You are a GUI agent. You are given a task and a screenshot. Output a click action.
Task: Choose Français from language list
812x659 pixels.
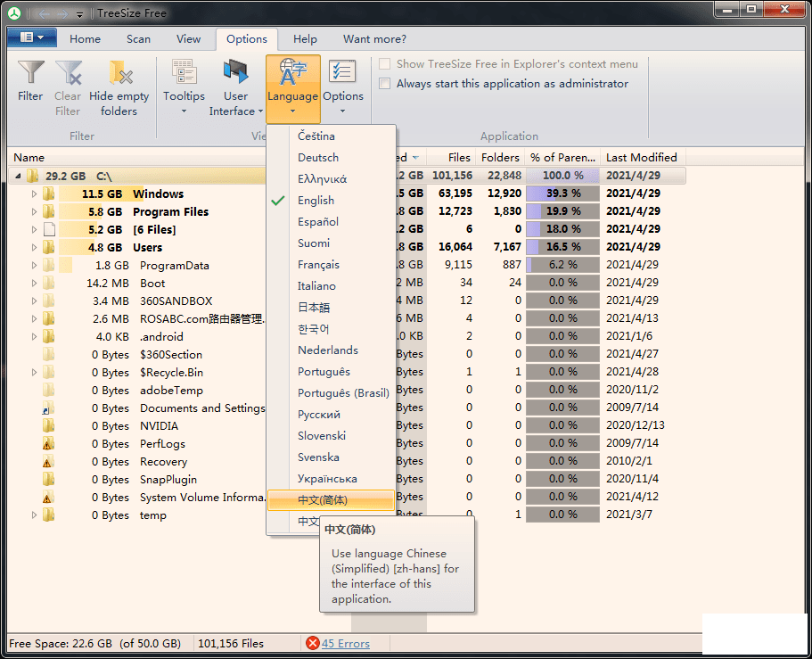tap(331, 264)
